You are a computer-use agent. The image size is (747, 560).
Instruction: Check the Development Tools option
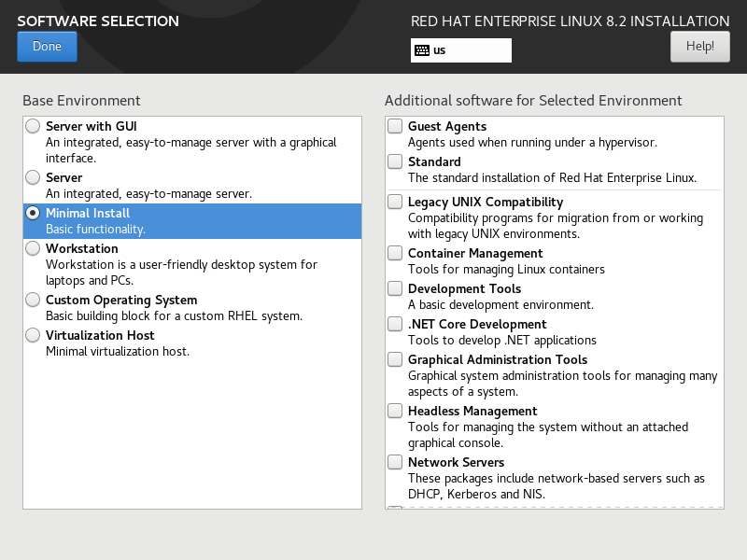coord(396,288)
